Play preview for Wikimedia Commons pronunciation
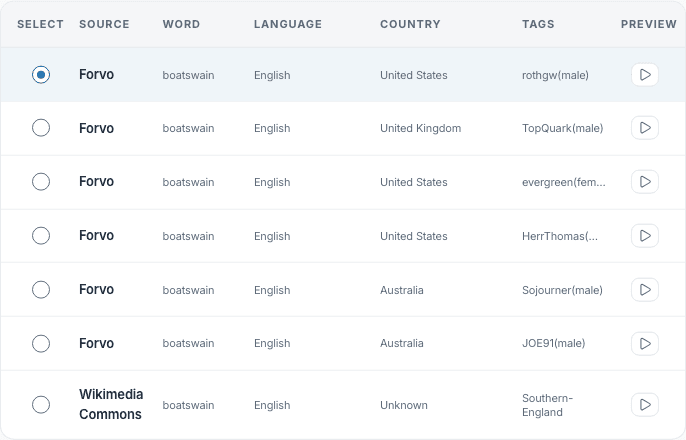 pos(645,405)
